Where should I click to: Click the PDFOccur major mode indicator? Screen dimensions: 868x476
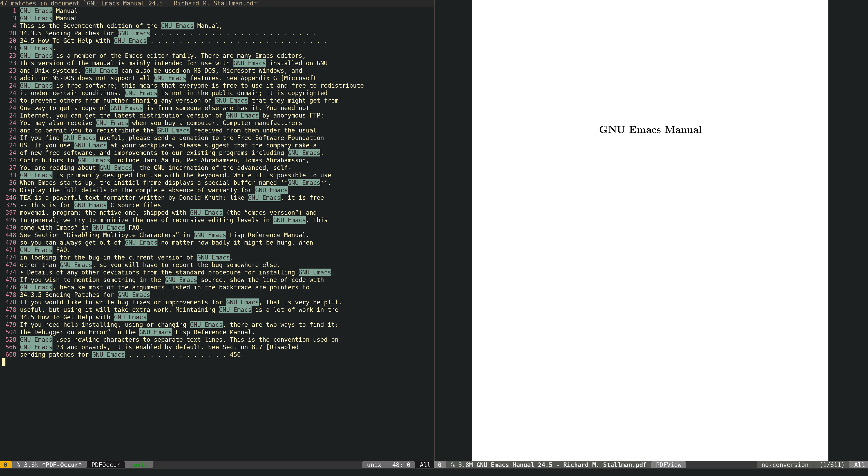tap(106, 465)
